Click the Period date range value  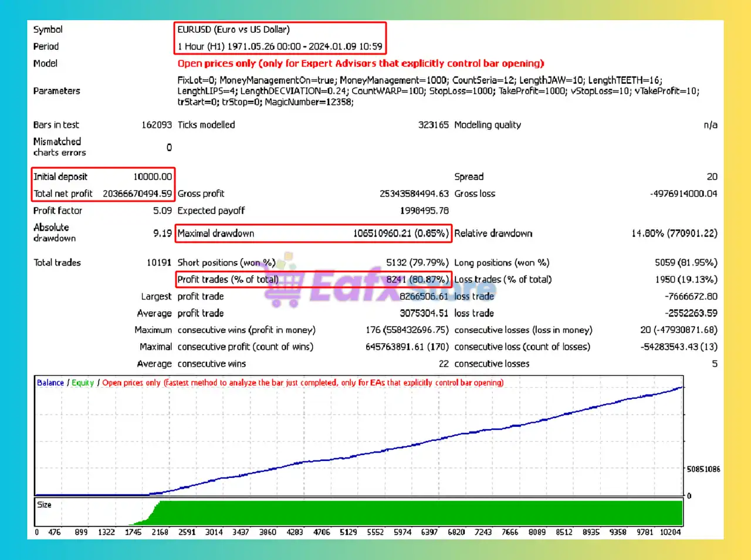coord(280,46)
